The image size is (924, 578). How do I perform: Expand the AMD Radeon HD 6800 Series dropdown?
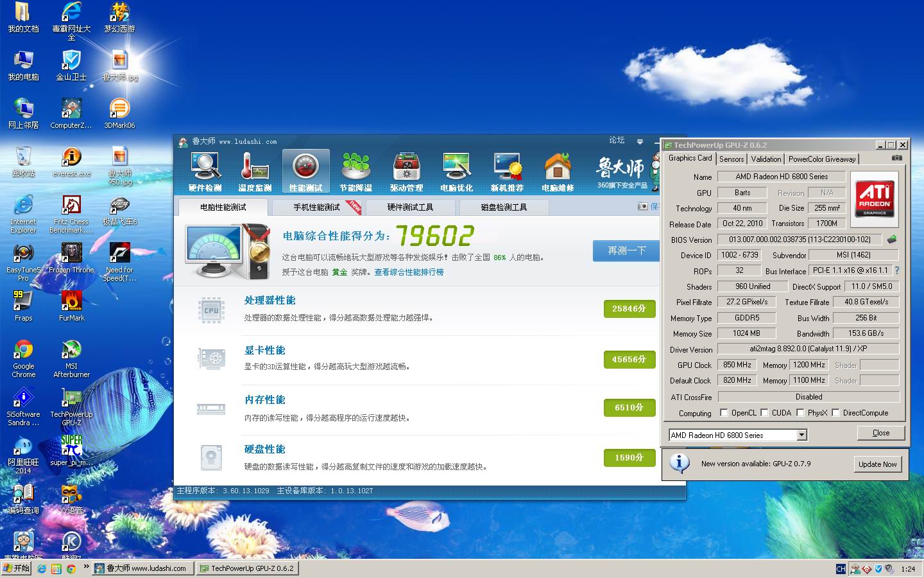point(801,435)
